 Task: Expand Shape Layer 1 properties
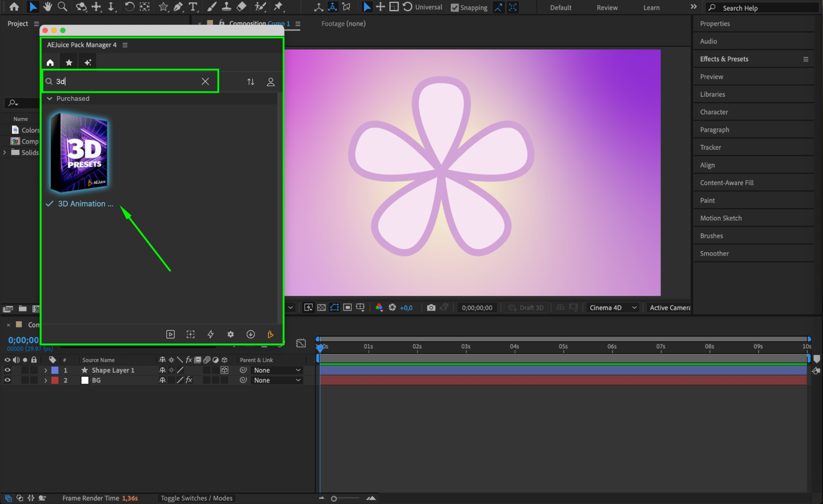(x=46, y=370)
